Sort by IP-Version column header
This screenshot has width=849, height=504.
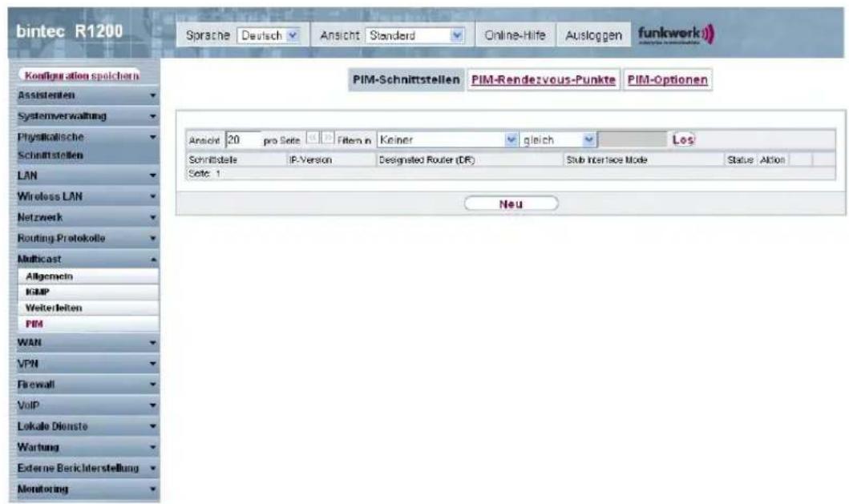[x=310, y=159]
